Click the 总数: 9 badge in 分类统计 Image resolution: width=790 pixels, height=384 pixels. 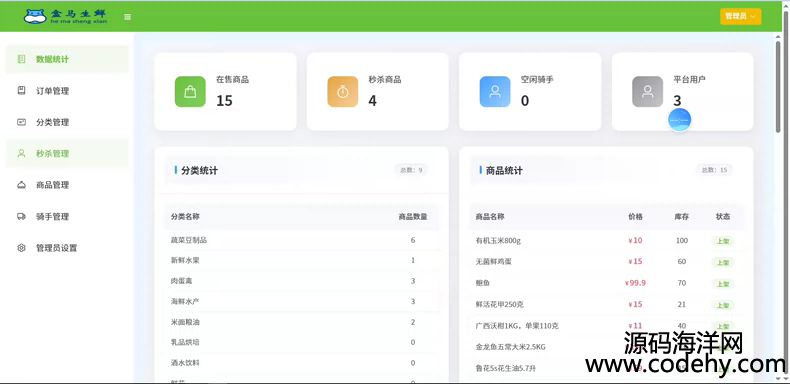[x=411, y=170]
